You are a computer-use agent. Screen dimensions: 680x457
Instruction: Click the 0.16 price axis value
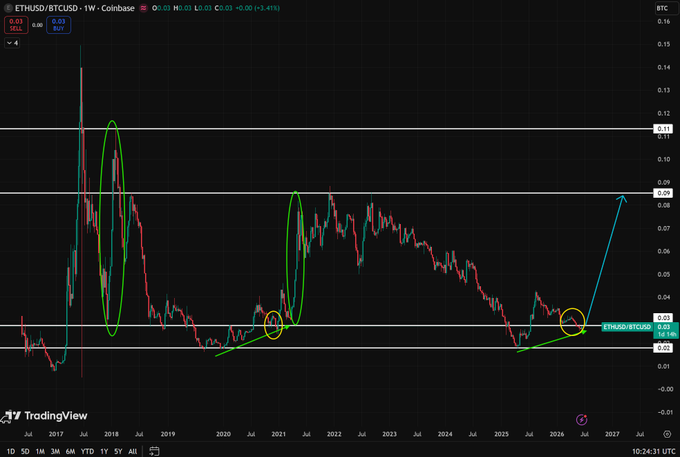[x=663, y=21]
